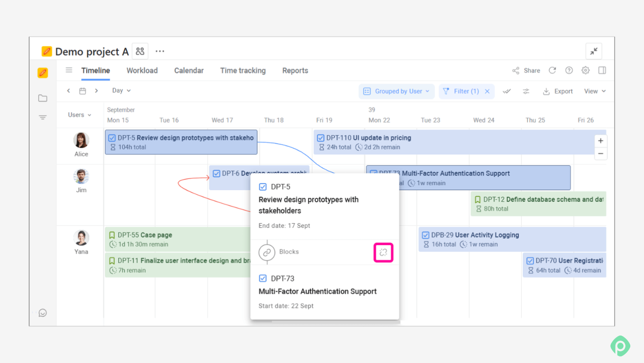The image size is (644, 363).
Task: Toggle checkbox on DPB-29 User Activity Logging
Action: [425, 235]
